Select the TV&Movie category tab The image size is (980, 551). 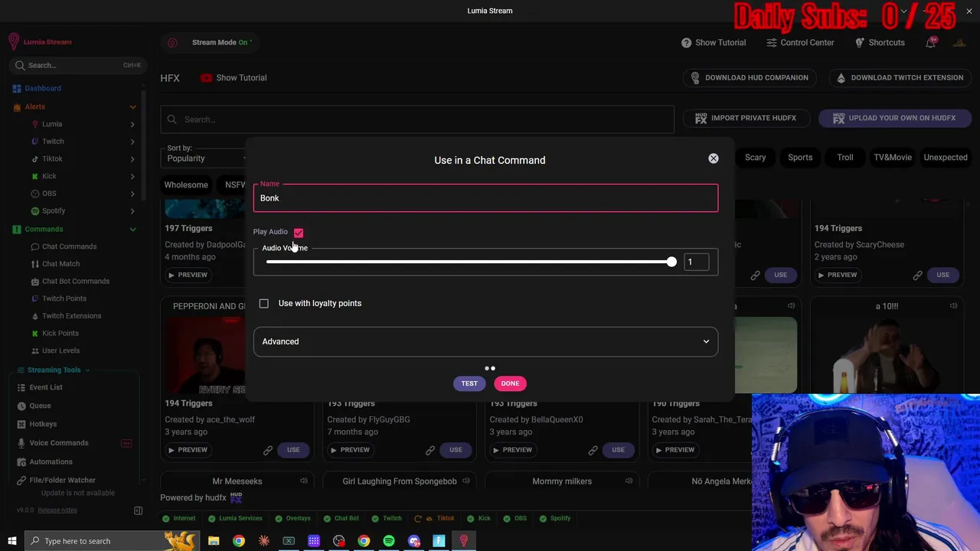tap(893, 158)
